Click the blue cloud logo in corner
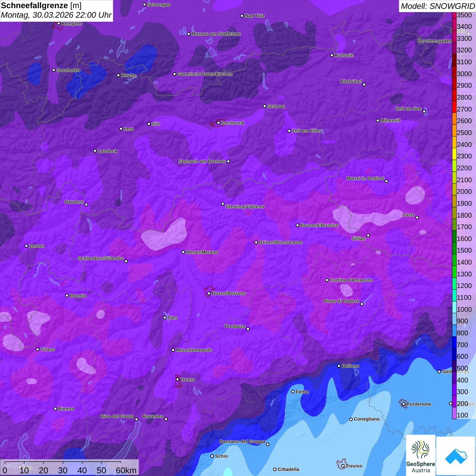The width and height of the screenshot is (476, 476). point(456,456)
